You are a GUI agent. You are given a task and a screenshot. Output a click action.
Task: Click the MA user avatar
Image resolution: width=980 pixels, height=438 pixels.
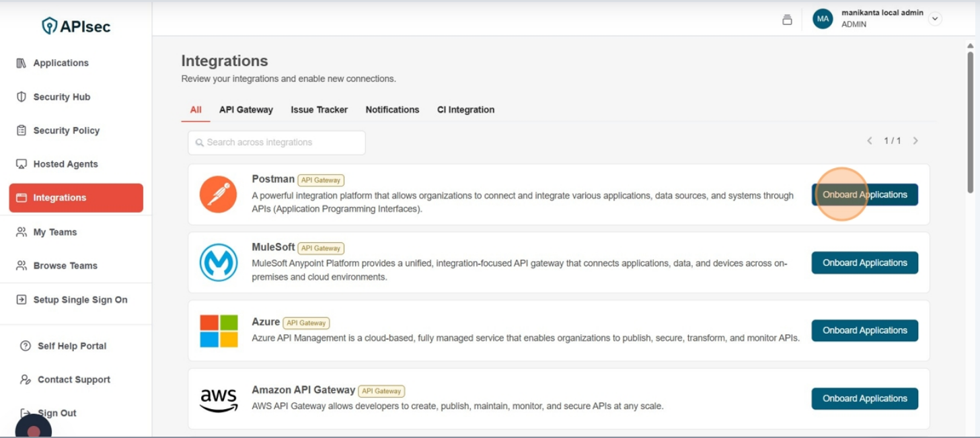tap(823, 19)
